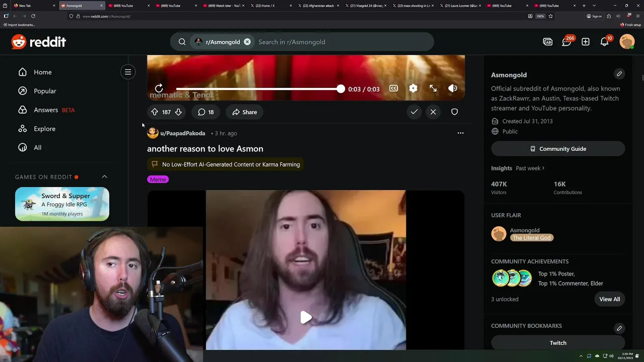The height and width of the screenshot is (362, 644).
Task: Play the Asmon video post
Action: tap(306, 317)
